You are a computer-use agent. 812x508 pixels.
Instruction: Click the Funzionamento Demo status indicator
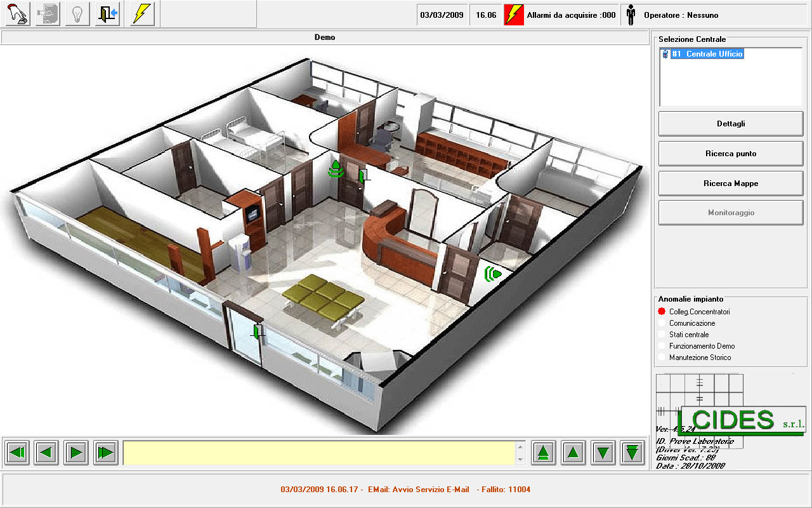point(662,346)
